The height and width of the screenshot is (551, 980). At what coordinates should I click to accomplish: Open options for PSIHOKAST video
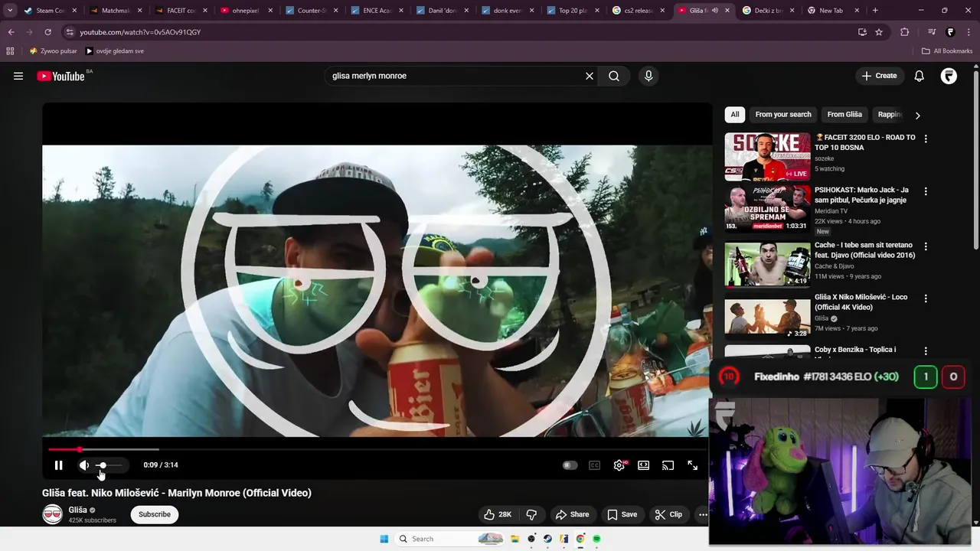tap(926, 191)
